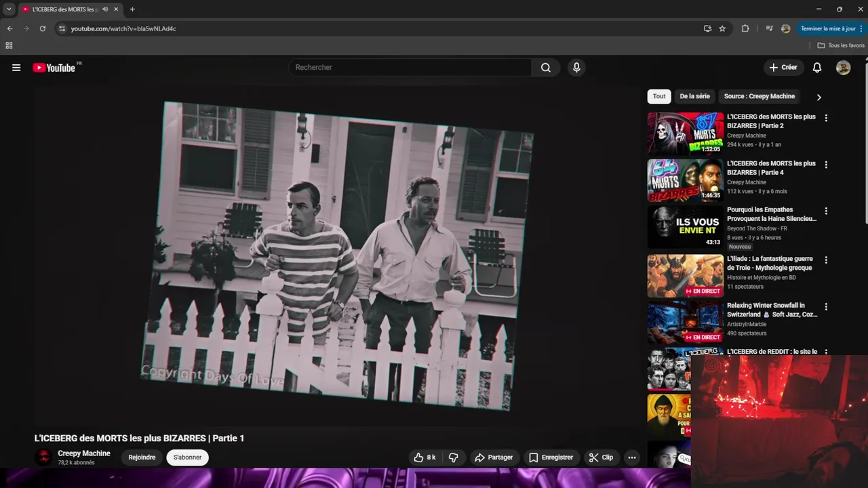Open the 'Tous les favoris' folder
The height and width of the screenshot is (488, 868).
click(x=841, y=45)
